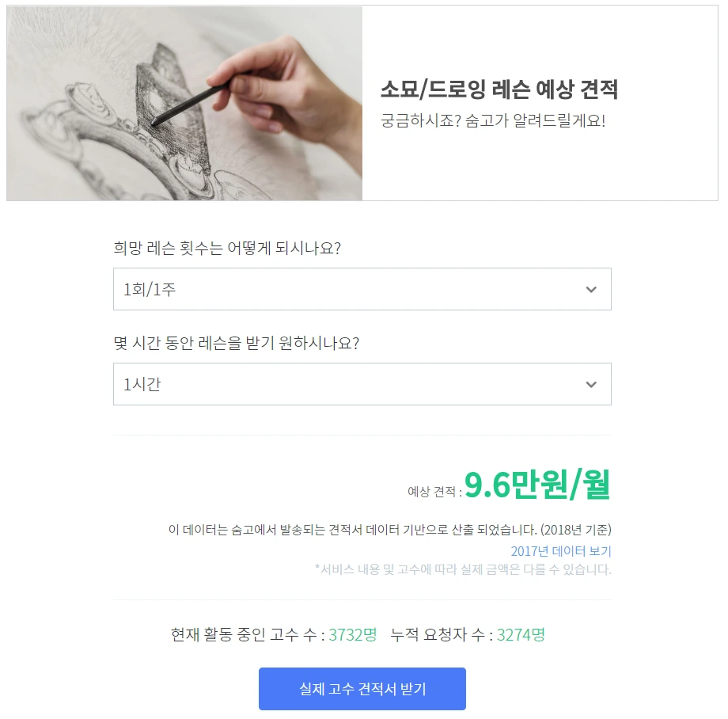
Task: Open the lesson duration dropdown showing 1시간
Action: coord(362,383)
